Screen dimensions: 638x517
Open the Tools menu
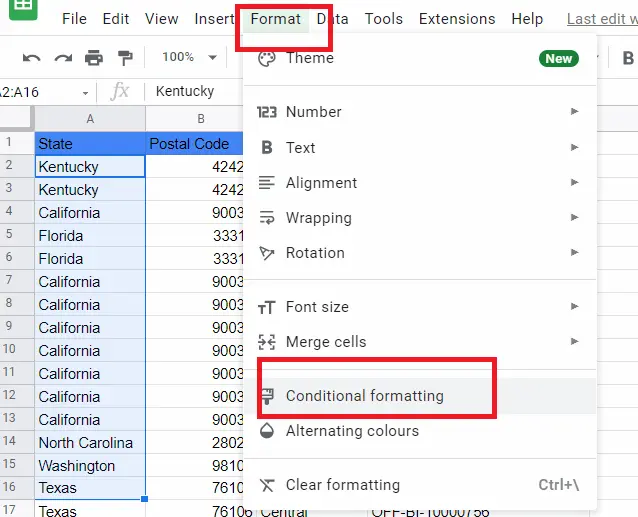click(384, 19)
